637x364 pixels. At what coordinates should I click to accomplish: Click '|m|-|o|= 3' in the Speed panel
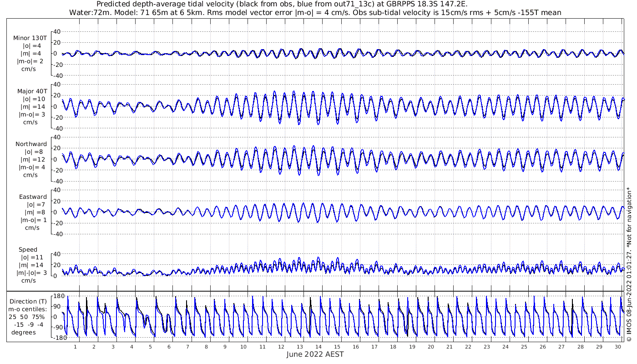pyautogui.click(x=32, y=273)
